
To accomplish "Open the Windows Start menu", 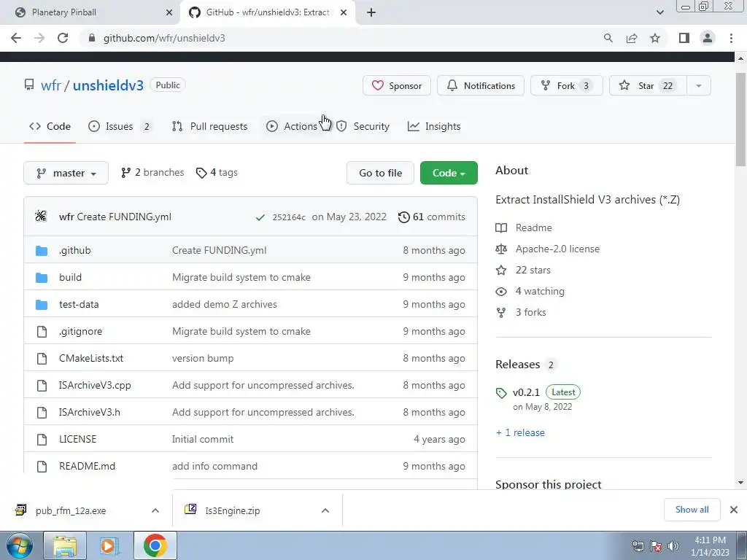I will [x=20, y=545].
